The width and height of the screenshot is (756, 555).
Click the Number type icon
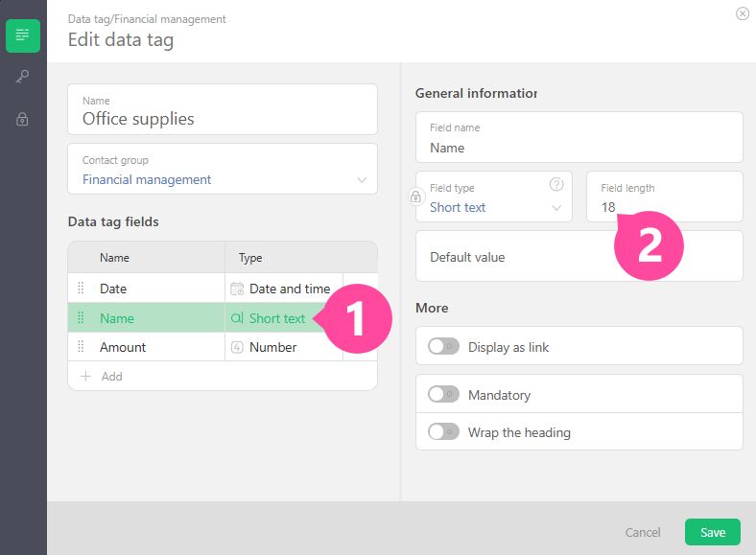(237, 347)
